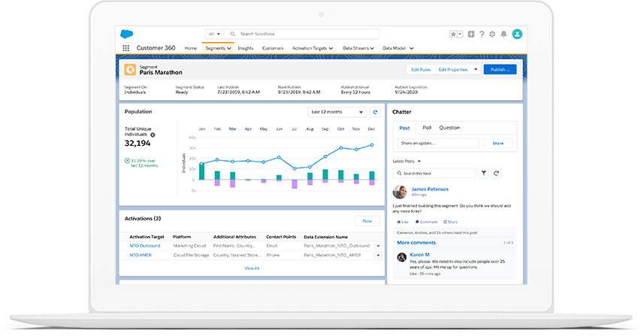Click the Dec line chart data point
Viewport: 644px width, 336px height.
pyautogui.click(x=372, y=144)
